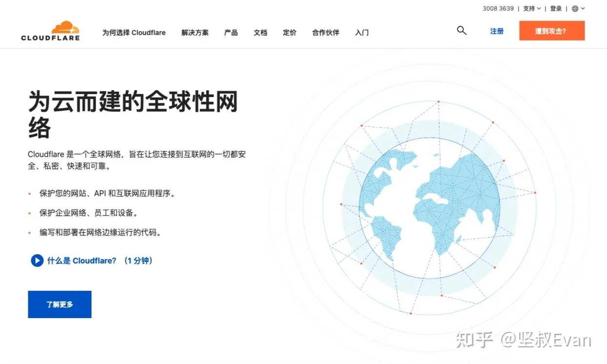Click the Cloudflare logo
This screenshot has width=607, height=364.
point(50,31)
